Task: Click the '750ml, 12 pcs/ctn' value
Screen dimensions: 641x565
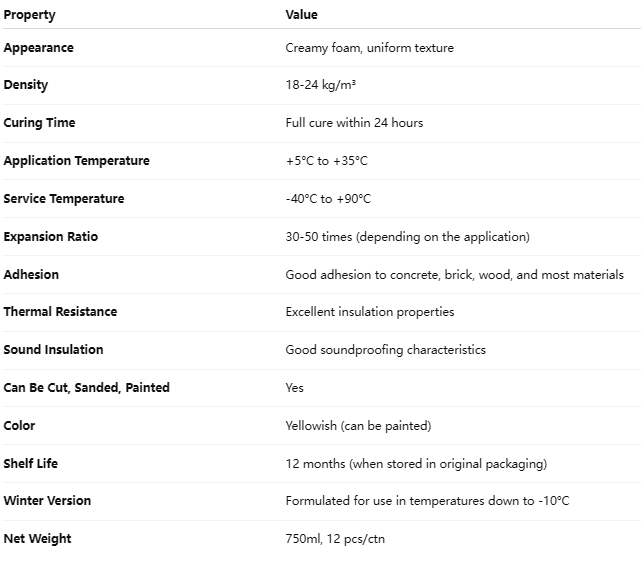Action: (x=335, y=539)
